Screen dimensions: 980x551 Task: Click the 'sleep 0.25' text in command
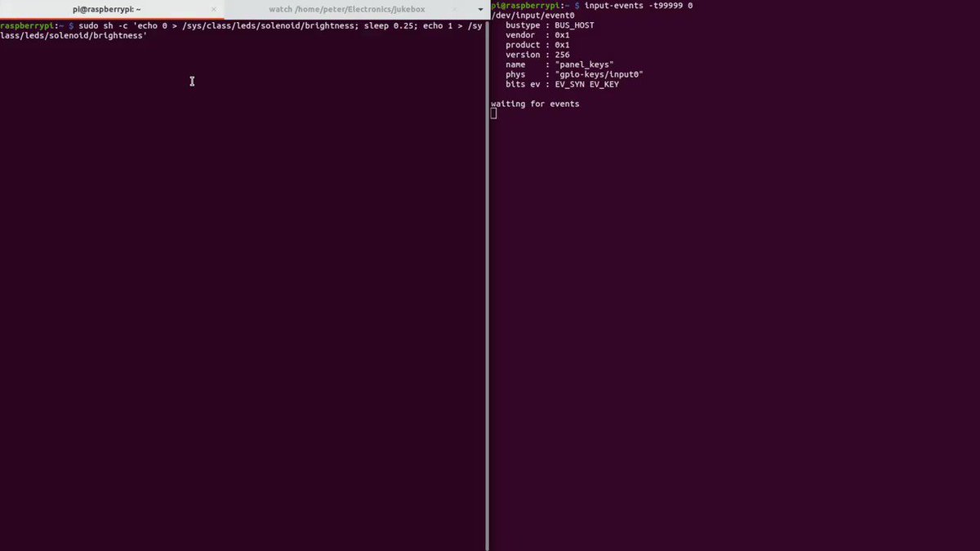(x=386, y=25)
